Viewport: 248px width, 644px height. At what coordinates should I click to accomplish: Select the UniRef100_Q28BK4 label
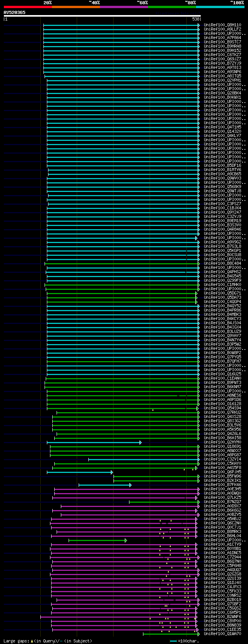pos(222,93)
